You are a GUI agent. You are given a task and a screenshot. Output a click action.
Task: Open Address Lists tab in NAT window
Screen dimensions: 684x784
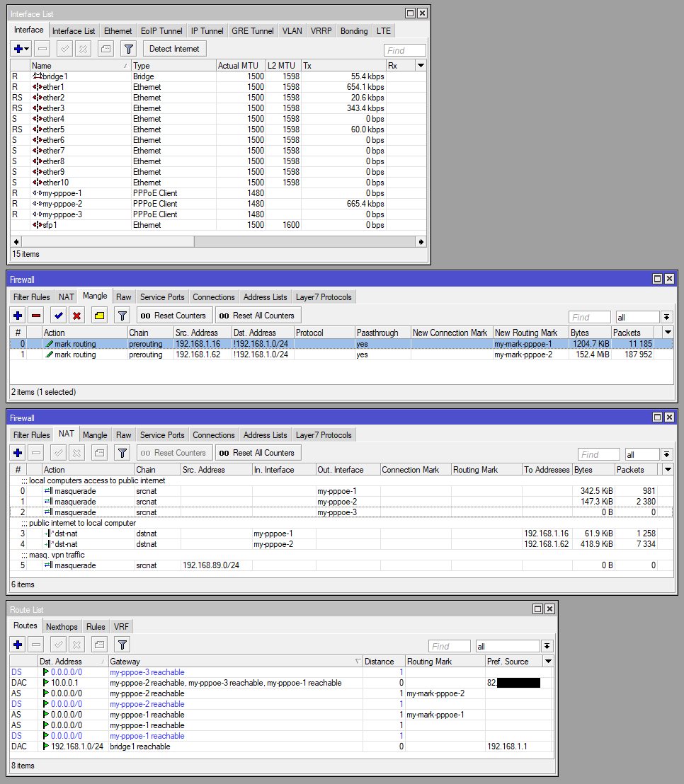pyautogui.click(x=266, y=435)
